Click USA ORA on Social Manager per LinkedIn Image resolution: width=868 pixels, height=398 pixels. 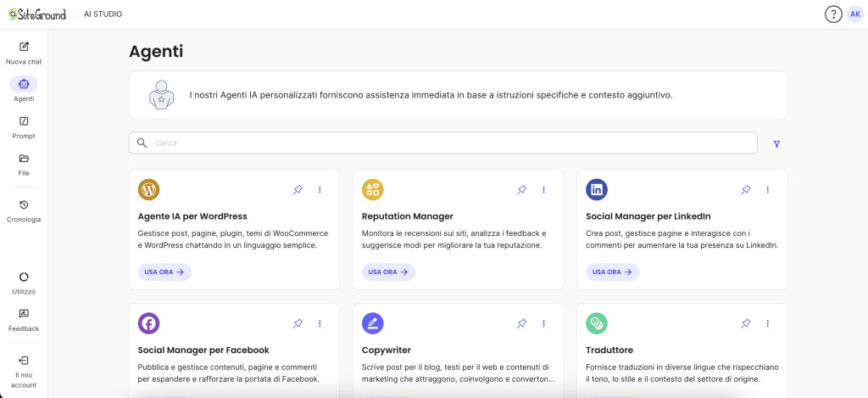[x=612, y=272]
